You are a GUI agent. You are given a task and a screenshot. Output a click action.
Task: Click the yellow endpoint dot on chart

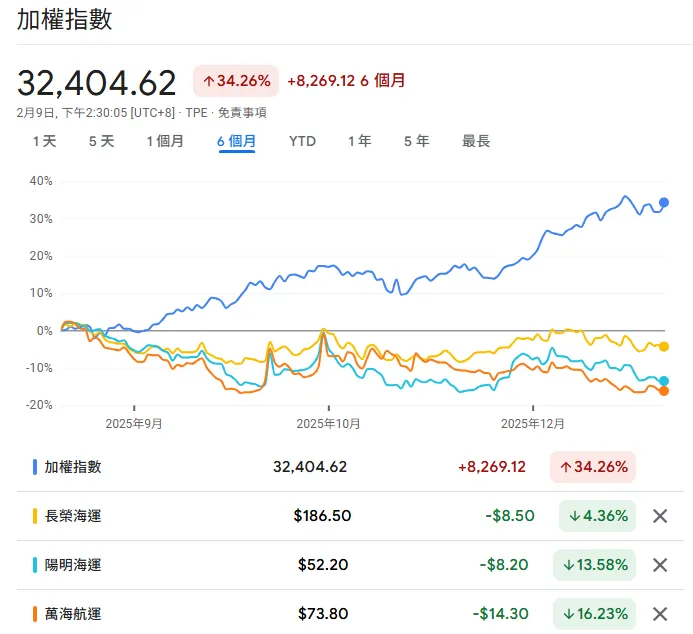pyautogui.click(x=664, y=347)
